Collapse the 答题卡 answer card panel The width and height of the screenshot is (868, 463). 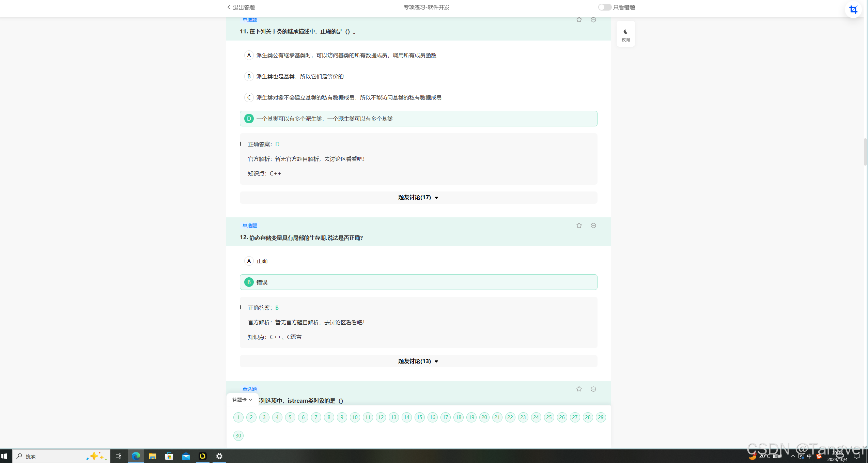point(242,400)
